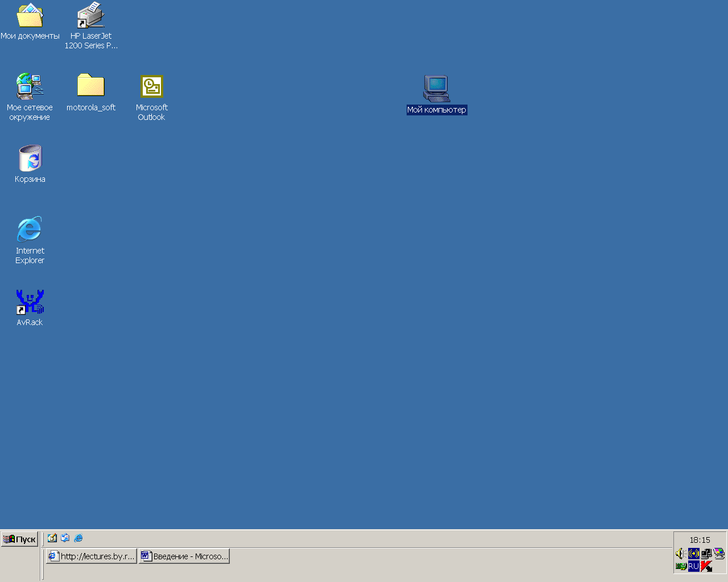Click the speaker volume tray icon
This screenshot has width=728, height=582.
click(x=680, y=553)
